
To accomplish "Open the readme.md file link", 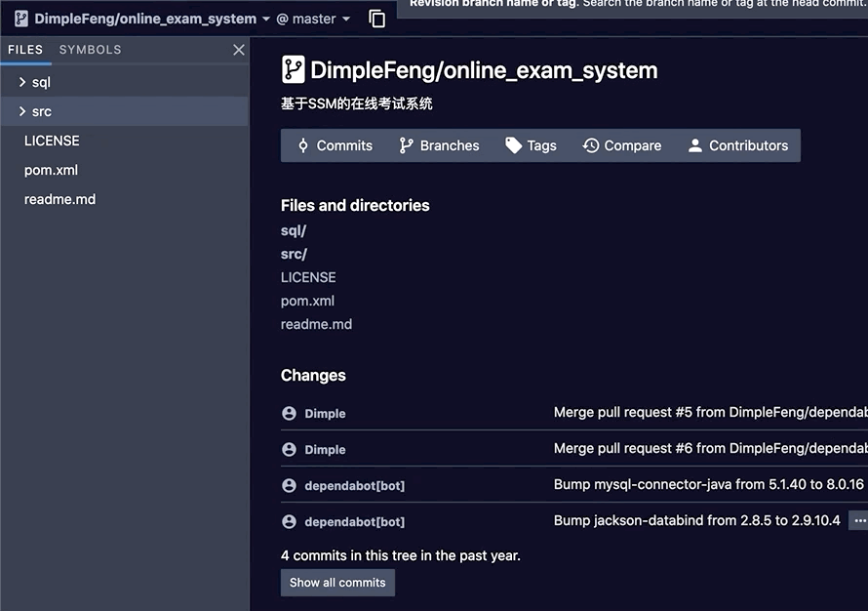I will [316, 323].
